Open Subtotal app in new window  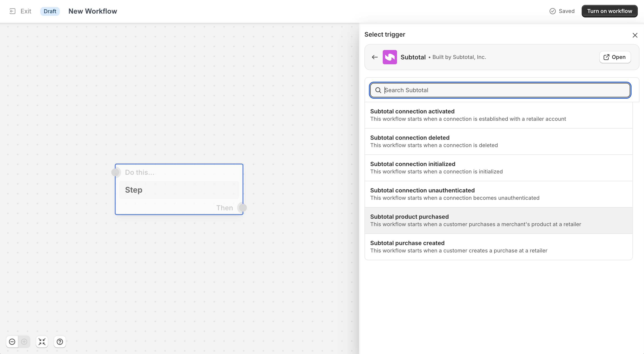pyautogui.click(x=615, y=57)
